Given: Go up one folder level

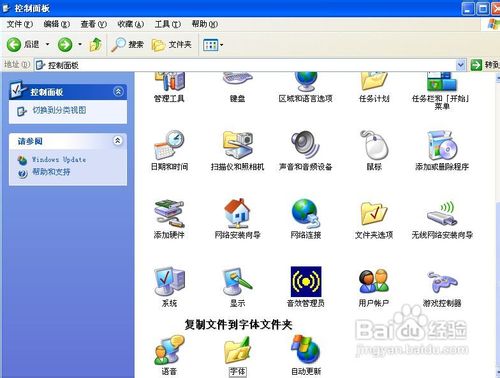Looking at the screenshot, I should 96,44.
